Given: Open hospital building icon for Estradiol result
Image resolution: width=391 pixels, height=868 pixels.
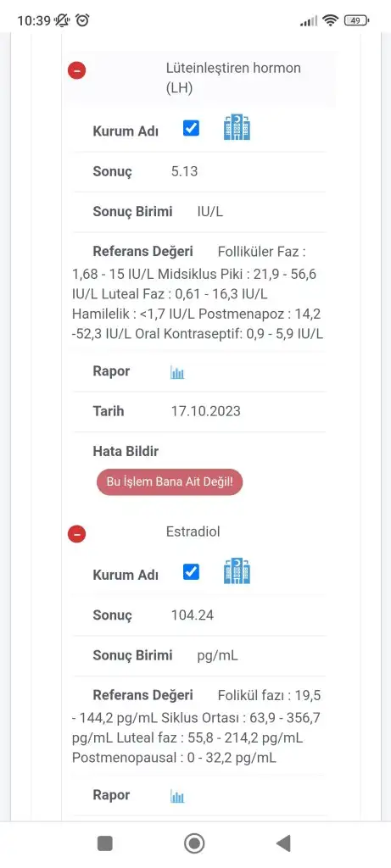Looking at the screenshot, I should pyautogui.click(x=237, y=571).
